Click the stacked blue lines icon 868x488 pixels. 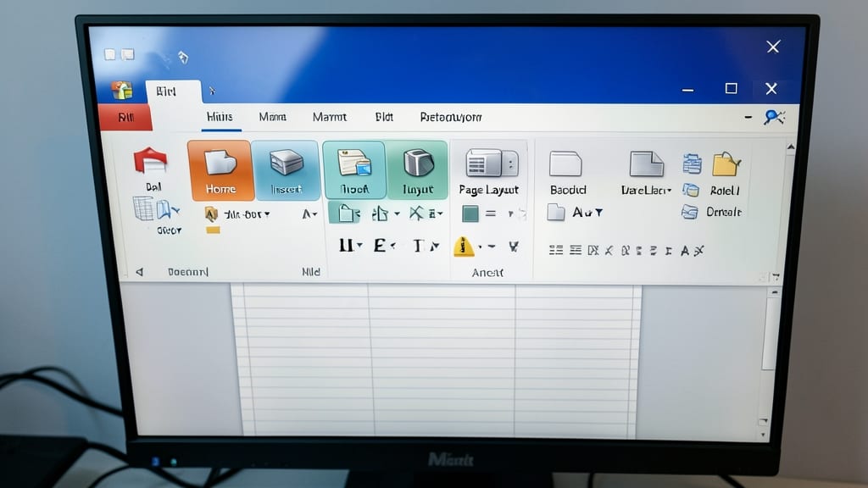(692, 164)
